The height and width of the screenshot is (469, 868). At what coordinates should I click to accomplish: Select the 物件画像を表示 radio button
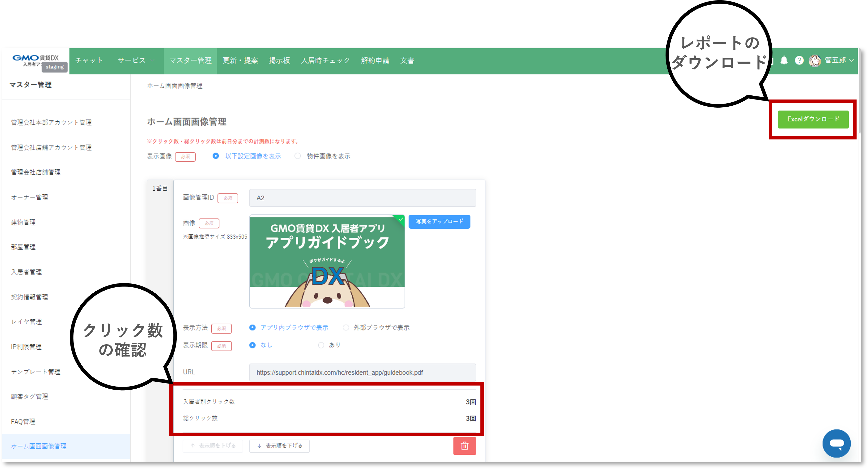(x=298, y=156)
